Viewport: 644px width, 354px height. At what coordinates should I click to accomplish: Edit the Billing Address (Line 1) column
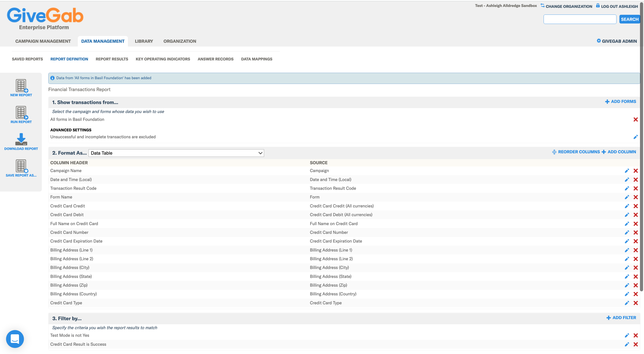627,250
